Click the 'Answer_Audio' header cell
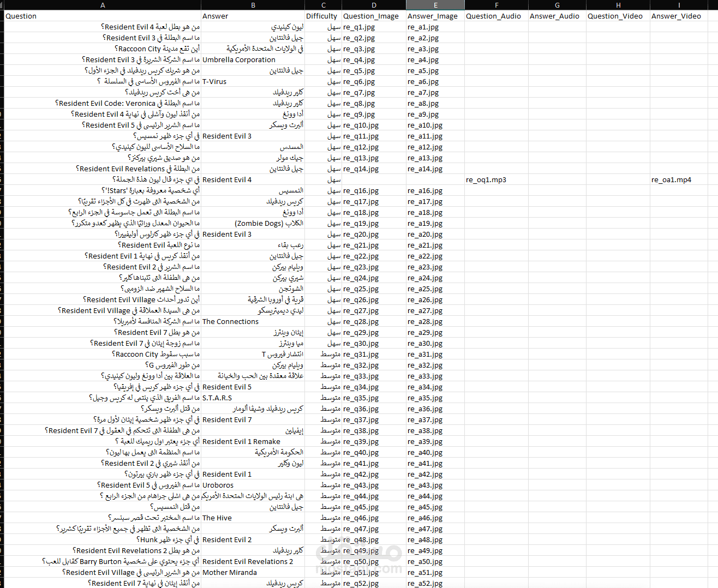Screen dimensions: 718x588 tap(557, 16)
